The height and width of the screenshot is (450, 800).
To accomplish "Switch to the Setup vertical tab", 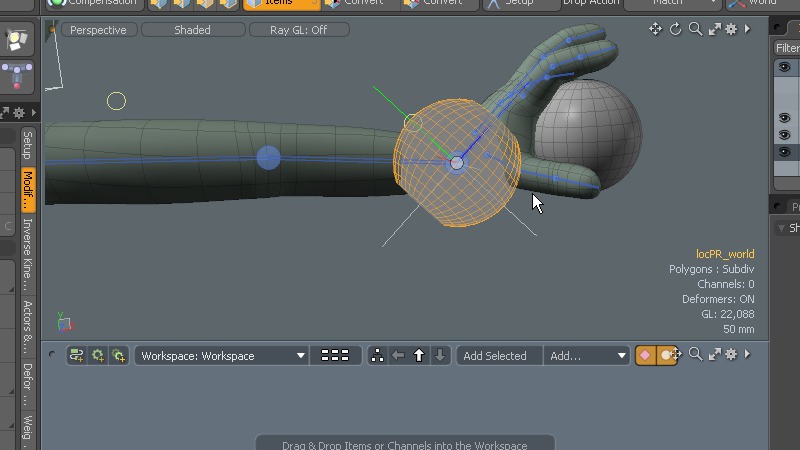I will [27, 145].
